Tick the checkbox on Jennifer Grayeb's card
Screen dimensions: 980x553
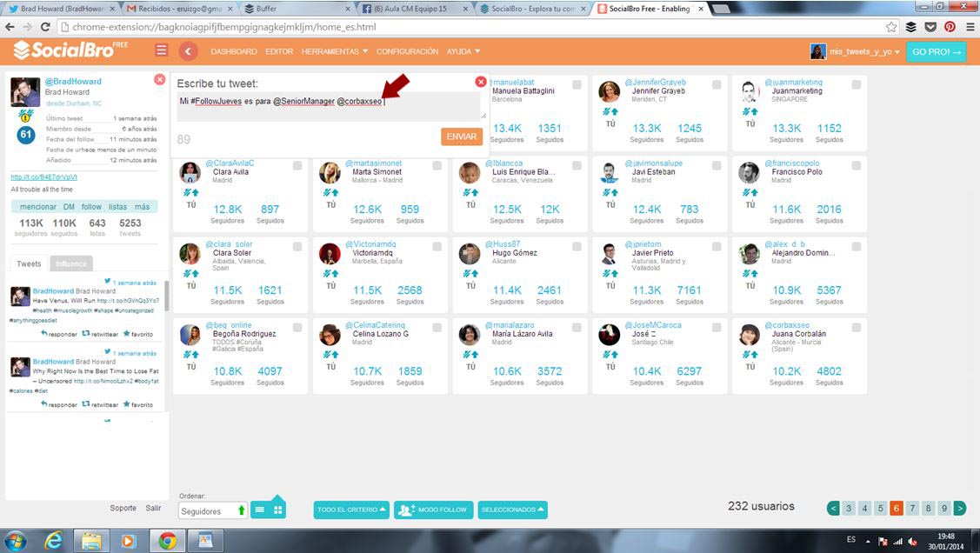[x=717, y=84]
